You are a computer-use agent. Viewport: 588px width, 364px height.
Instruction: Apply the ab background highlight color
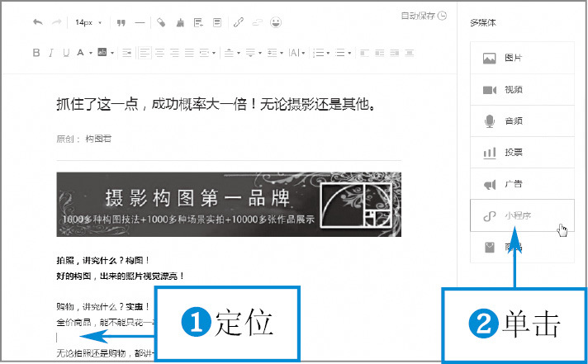pos(102,53)
